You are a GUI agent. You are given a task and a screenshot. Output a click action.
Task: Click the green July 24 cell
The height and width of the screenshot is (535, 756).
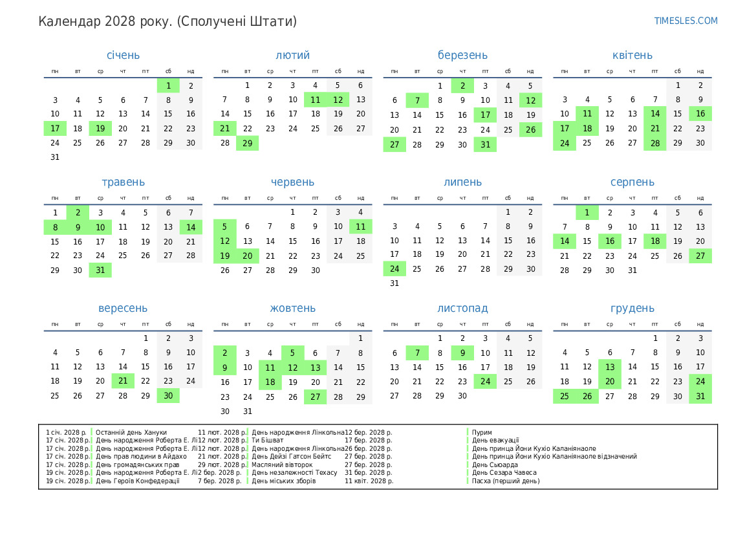pos(394,268)
